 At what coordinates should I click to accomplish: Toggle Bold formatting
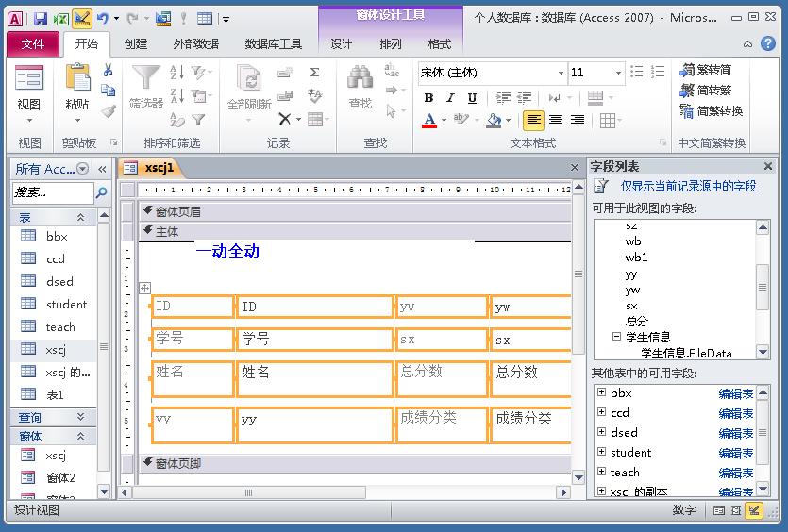point(428,97)
